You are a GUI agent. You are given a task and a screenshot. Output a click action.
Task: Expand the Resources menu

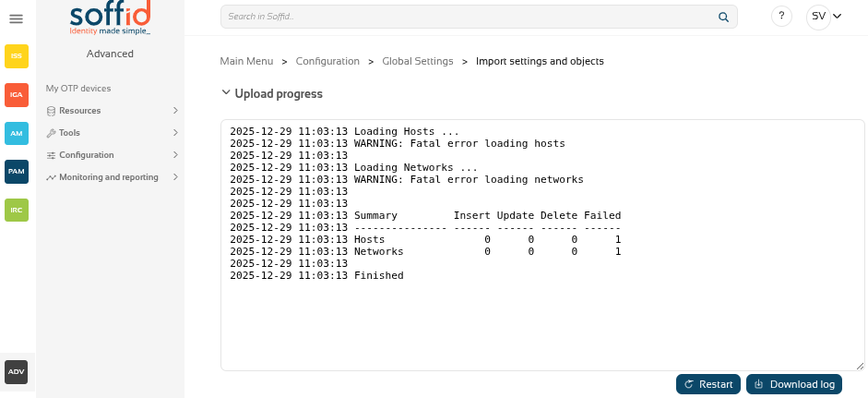pyautogui.click(x=111, y=111)
